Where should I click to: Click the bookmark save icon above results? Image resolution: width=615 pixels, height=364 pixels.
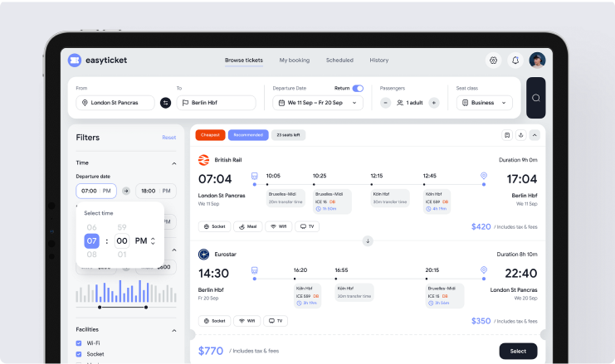506,135
